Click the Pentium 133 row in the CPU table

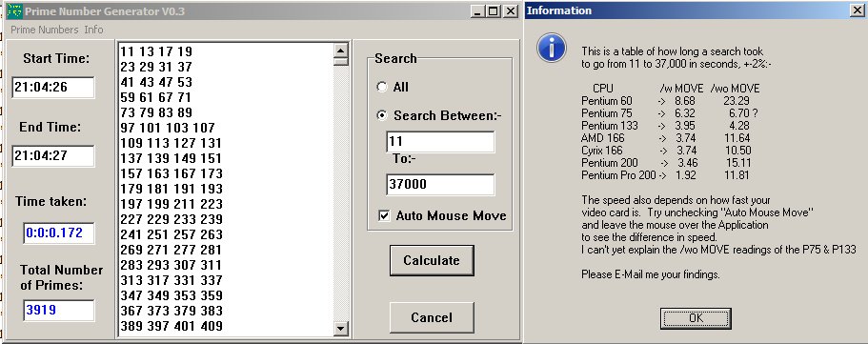click(x=666, y=126)
